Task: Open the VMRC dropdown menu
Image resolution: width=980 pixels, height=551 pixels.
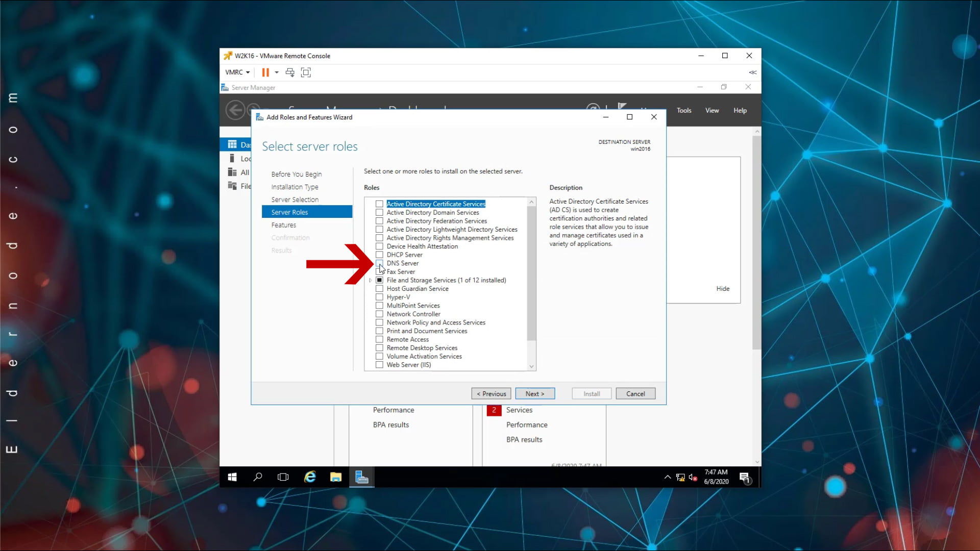Action: tap(237, 72)
